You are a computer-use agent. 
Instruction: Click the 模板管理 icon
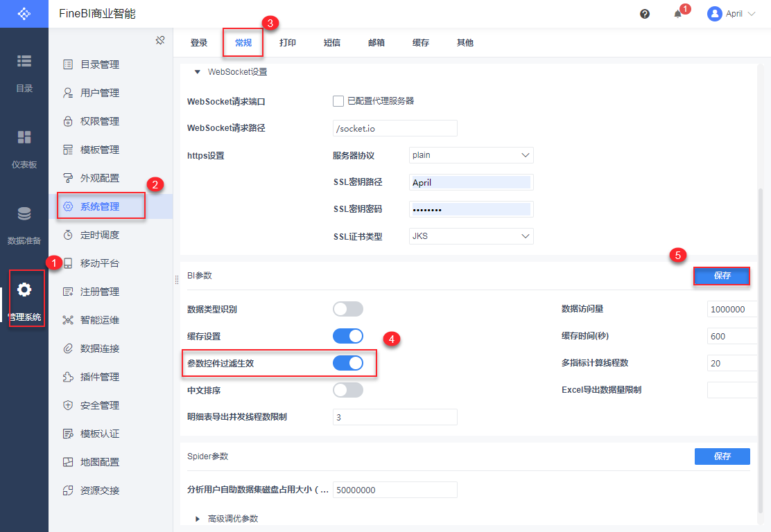click(68, 150)
